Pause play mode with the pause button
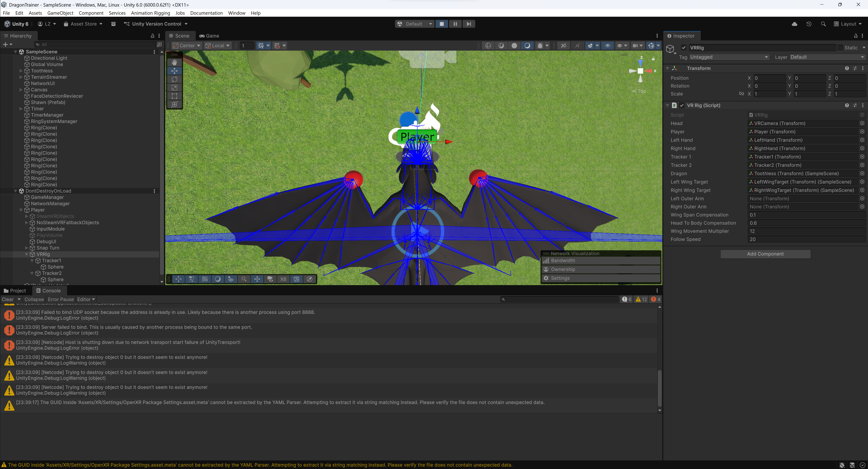The height and width of the screenshot is (469, 868). coord(455,23)
